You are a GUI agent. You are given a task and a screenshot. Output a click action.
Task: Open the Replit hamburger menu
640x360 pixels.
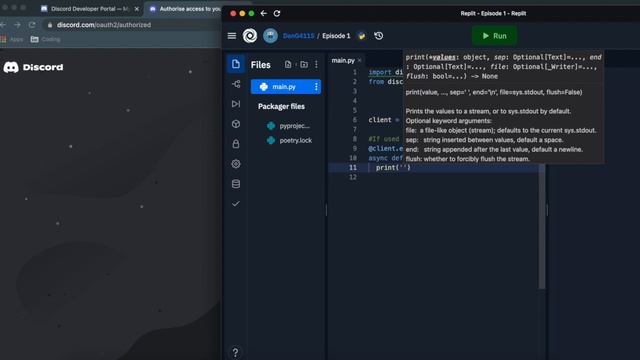tap(232, 36)
